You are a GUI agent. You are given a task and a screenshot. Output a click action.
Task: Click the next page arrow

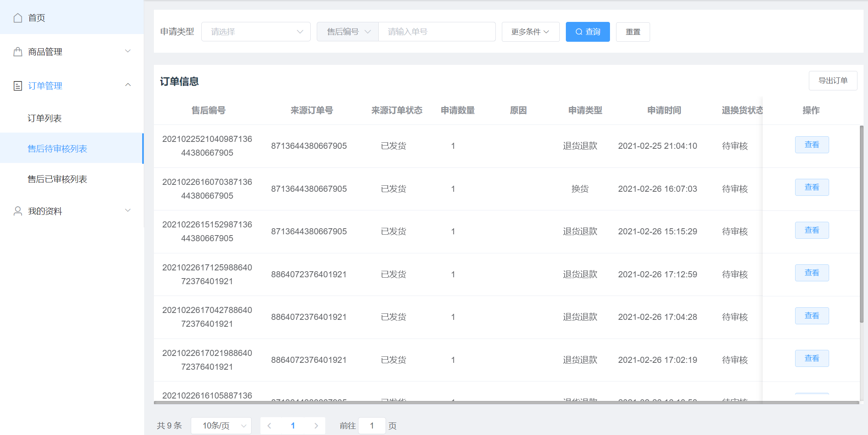click(x=316, y=426)
